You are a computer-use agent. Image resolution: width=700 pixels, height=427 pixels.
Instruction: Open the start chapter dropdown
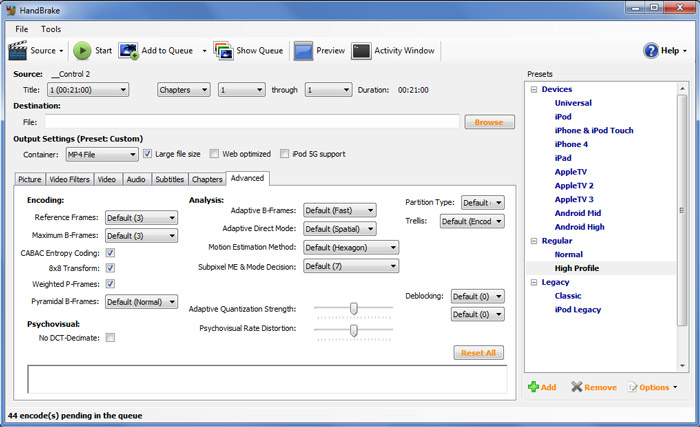click(242, 90)
